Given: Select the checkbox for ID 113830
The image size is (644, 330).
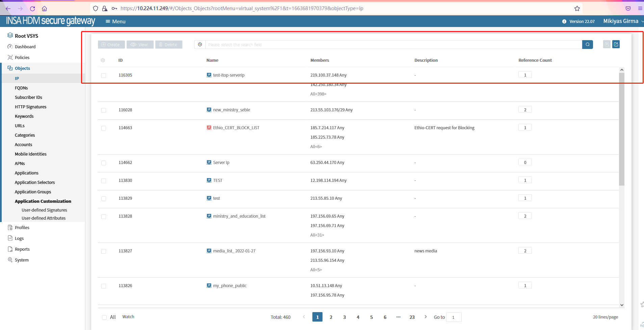Looking at the screenshot, I should click(x=104, y=181).
